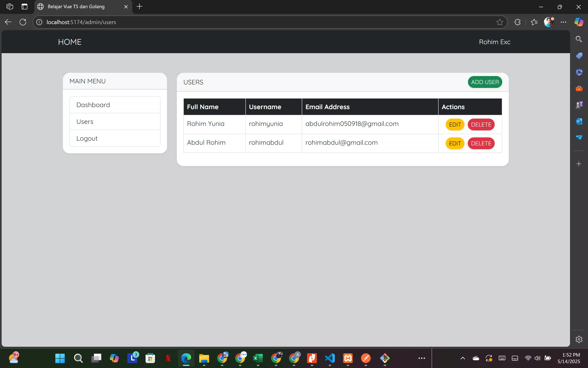This screenshot has height=368, width=588.
Task: Open File Explorer from taskbar
Action: point(204,358)
